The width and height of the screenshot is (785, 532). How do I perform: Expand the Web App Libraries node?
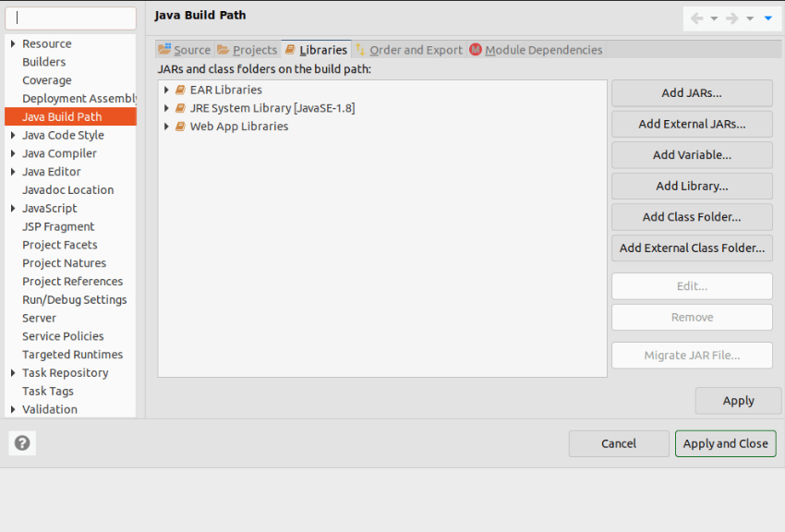point(166,127)
